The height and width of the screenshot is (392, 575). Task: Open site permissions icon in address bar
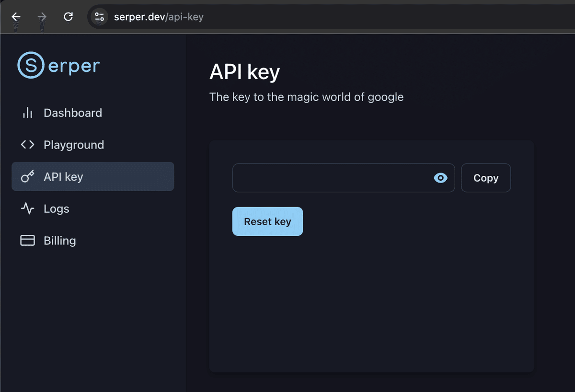tap(99, 16)
